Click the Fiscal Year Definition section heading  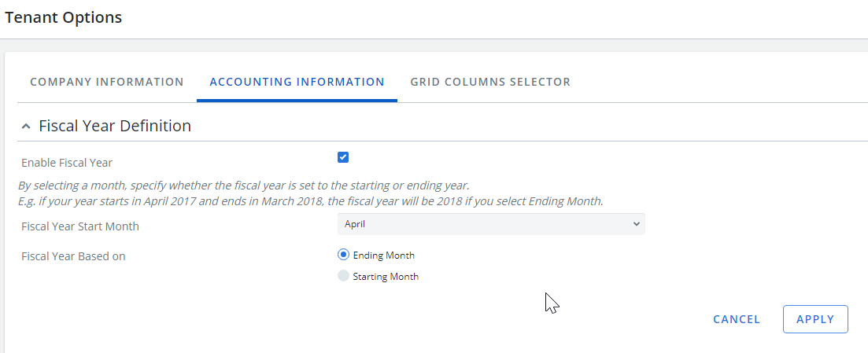(x=115, y=126)
